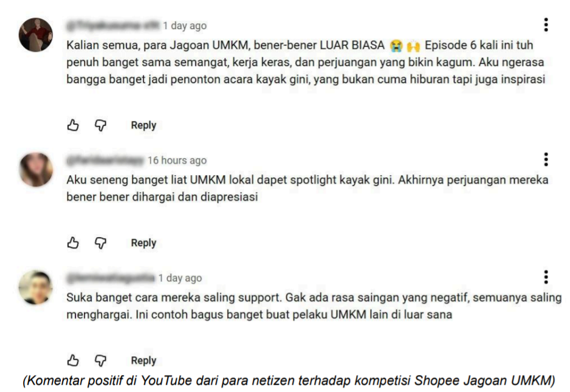The width and height of the screenshot is (570, 392).
Task: Dislike the comment about UMKM lokal spotlight
Action: click(100, 243)
